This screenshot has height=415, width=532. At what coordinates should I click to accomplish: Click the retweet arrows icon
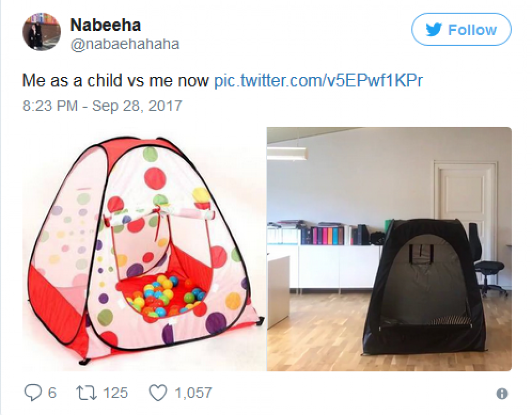(86, 393)
